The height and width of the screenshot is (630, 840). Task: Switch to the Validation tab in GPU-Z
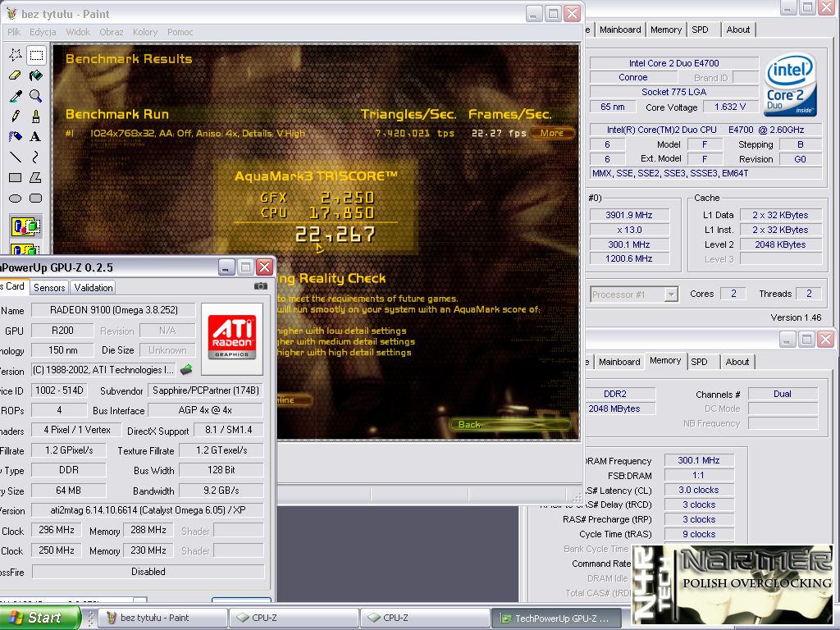(94, 288)
